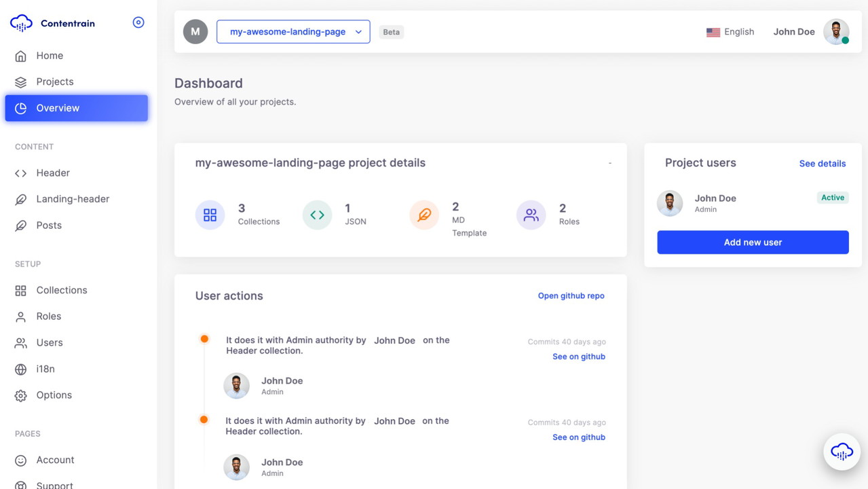This screenshot has width=868, height=489.
Task: Click the Options gear icon in sidebar
Action: click(x=21, y=395)
